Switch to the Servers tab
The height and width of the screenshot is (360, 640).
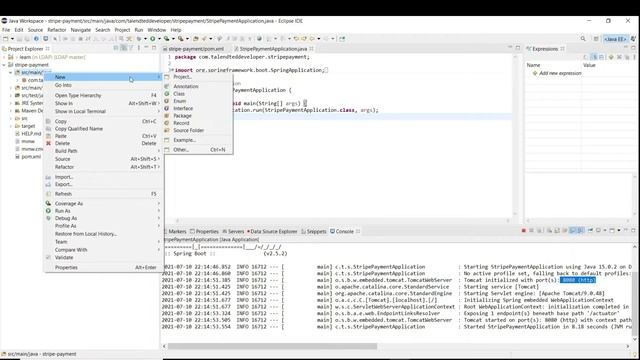233,231
